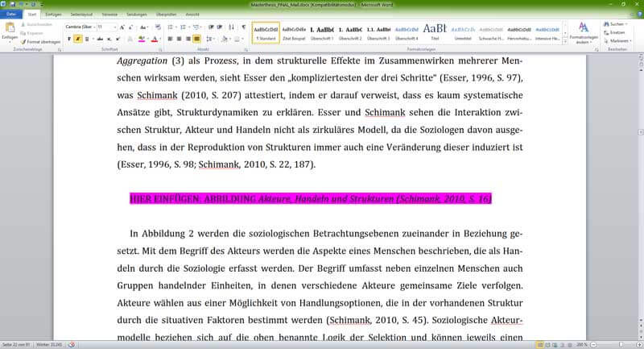The image size is (644, 349).
Task: Click the Ausschneiden scissors icon
Action: point(23,25)
